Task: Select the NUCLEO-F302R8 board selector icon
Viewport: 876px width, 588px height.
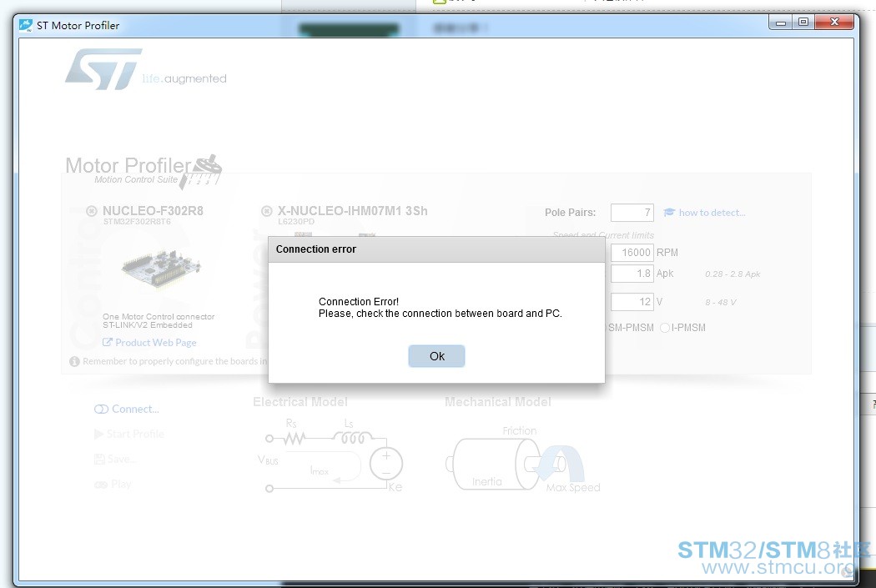Action: coord(92,211)
